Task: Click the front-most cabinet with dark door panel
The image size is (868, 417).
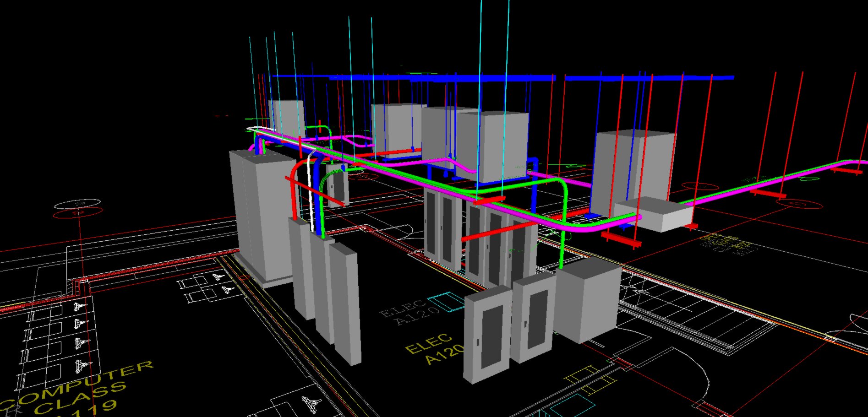Action: pos(486,334)
